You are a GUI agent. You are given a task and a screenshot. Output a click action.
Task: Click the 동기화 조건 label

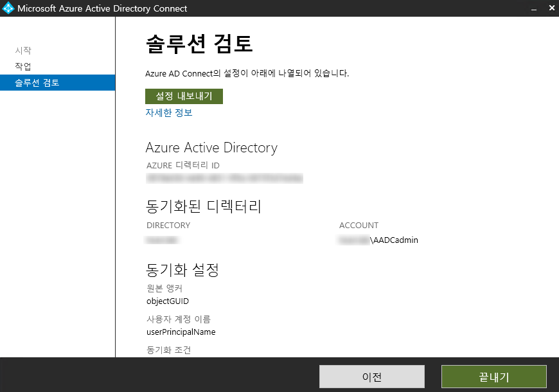coord(168,350)
